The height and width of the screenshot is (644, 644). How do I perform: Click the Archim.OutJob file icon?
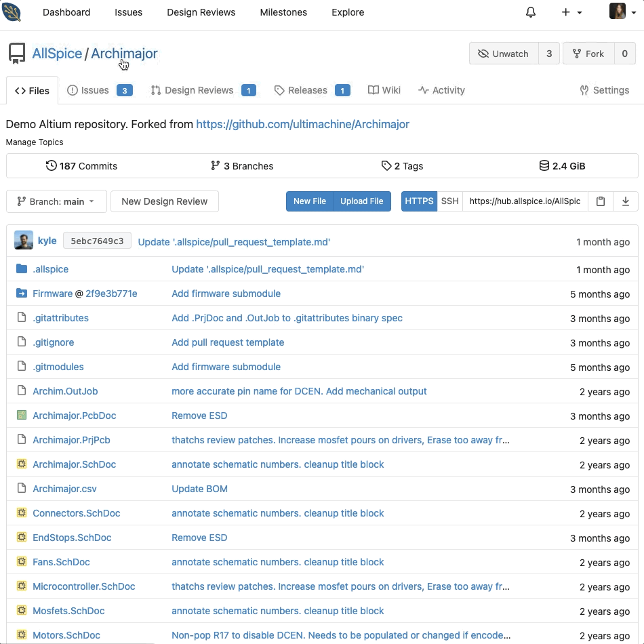click(x=22, y=390)
